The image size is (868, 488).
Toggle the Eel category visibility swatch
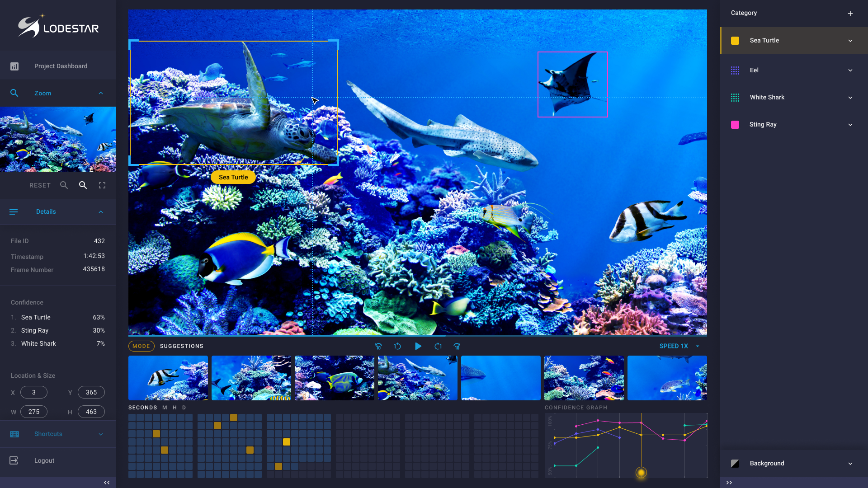pos(735,70)
